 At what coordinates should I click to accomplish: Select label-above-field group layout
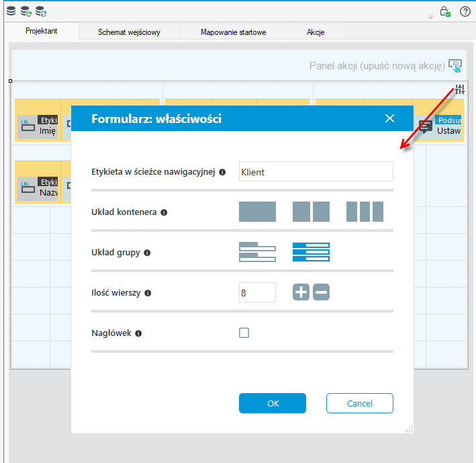click(257, 252)
